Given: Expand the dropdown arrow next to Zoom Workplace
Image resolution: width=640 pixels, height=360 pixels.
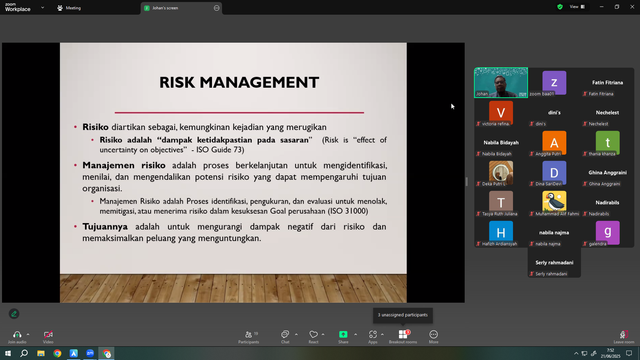Looking at the screenshot, I should coord(42,7).
